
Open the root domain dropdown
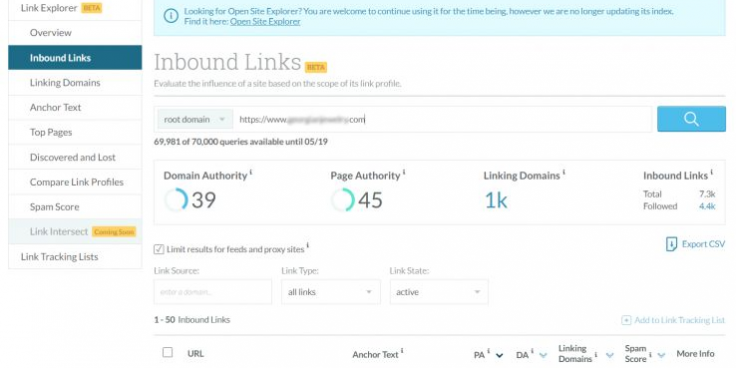[195, 119]
